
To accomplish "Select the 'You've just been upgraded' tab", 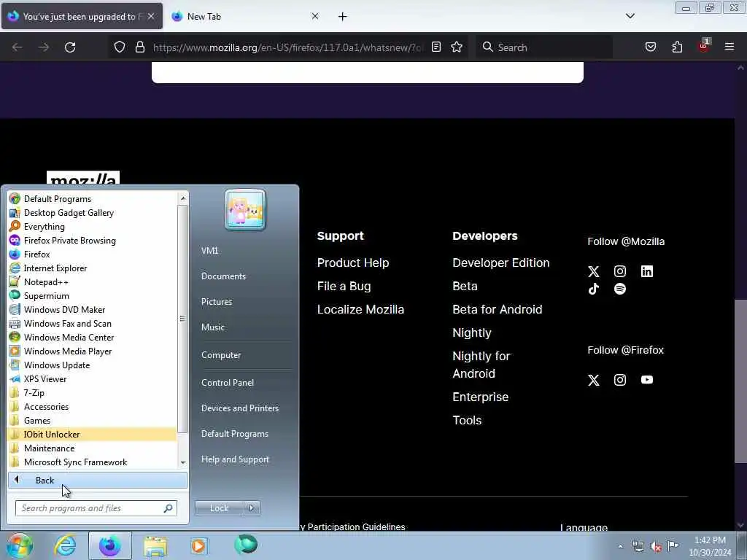I will [82, 17].
